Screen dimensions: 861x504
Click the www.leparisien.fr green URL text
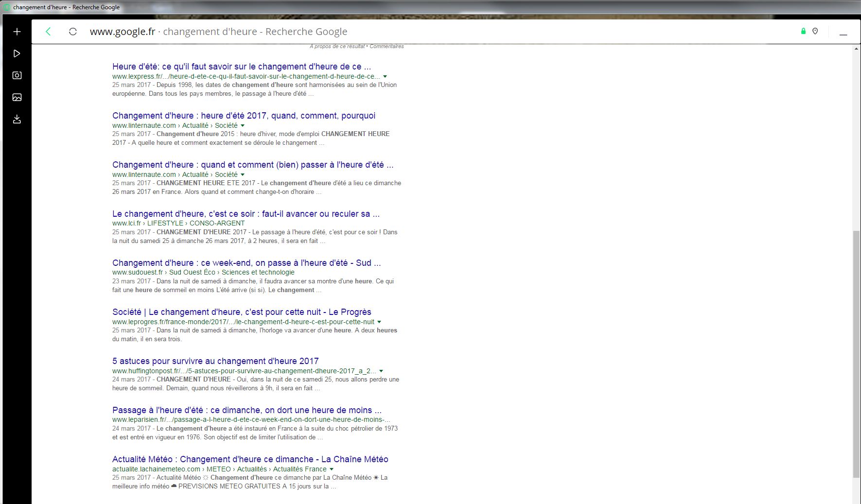point(251,420)
